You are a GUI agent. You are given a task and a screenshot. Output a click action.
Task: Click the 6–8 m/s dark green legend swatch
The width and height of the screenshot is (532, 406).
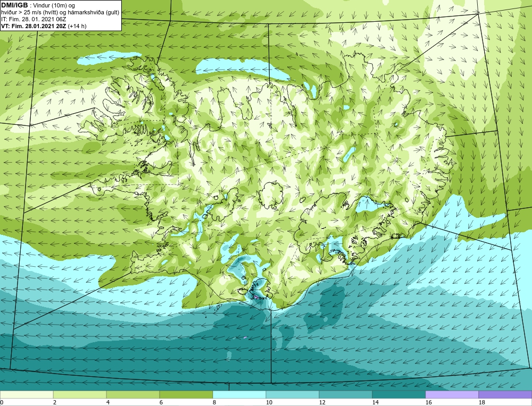tap(186, 394)
